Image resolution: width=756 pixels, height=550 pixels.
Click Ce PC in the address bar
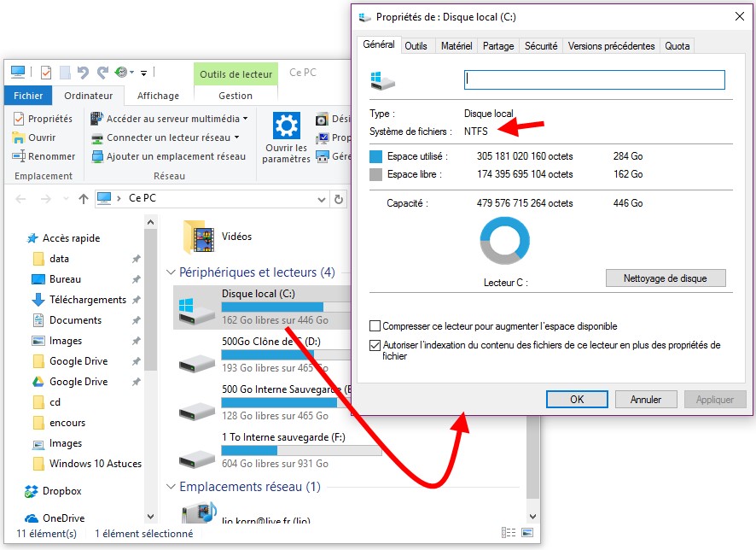click(142, 198)
